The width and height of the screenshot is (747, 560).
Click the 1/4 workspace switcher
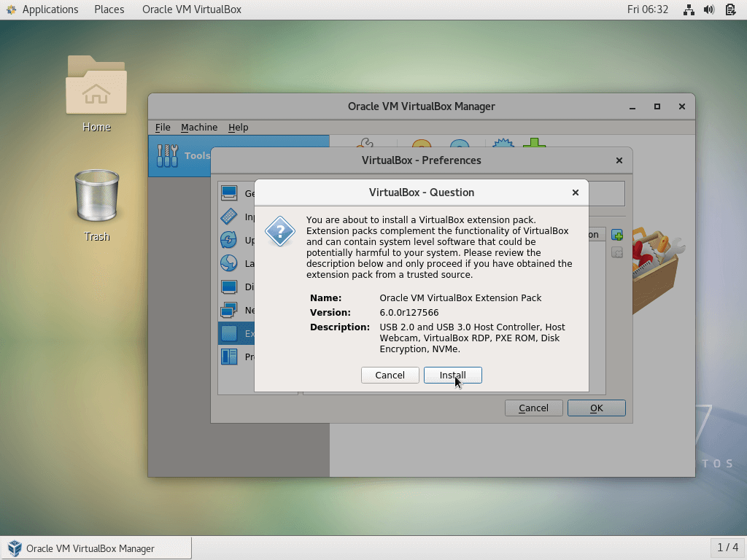click(727, 548)
